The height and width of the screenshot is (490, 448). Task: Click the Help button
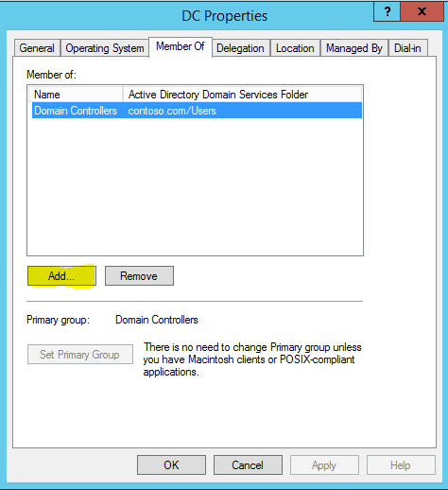tap(401, 465)
